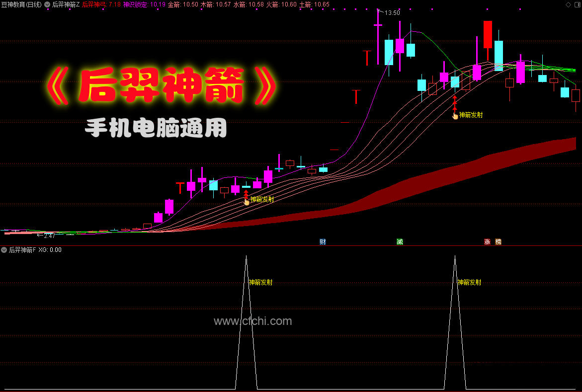Click the middle red T mark on the rally
Viewport: 582px width, 392px height.
(x=356, y=96)
